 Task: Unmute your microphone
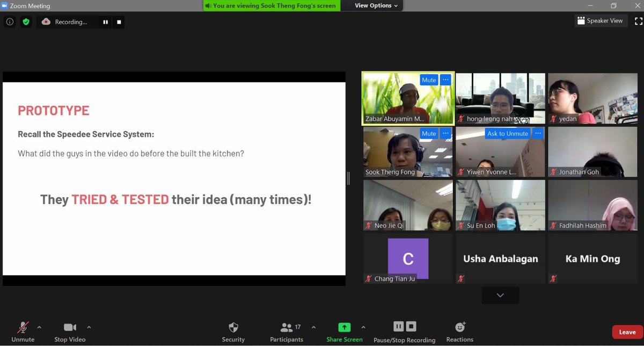[23, 332]
